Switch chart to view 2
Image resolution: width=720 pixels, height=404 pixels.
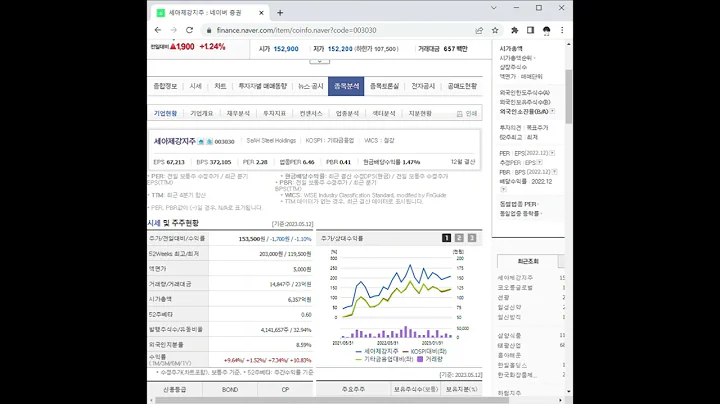(x=459, y=238)
